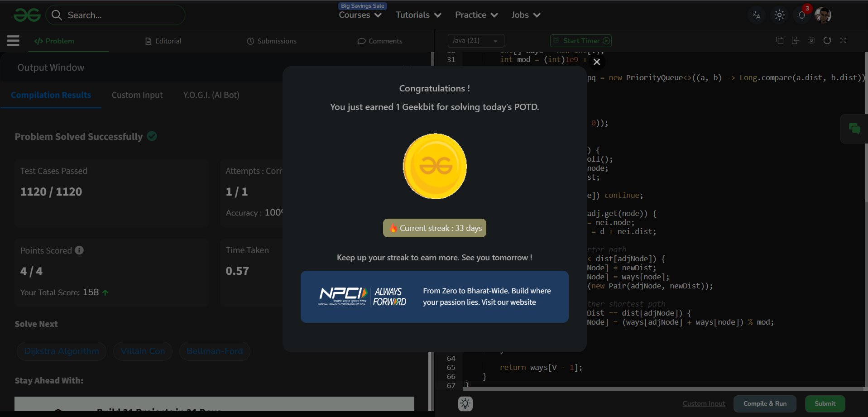Open the language translate icon

click(x=756, y=15)
